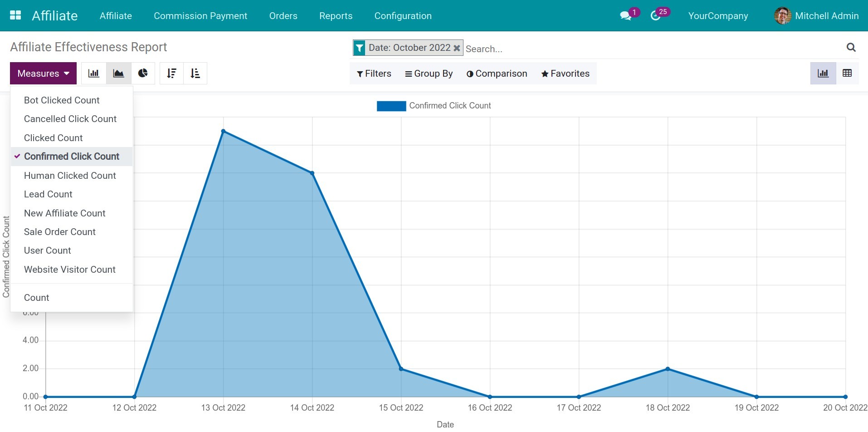Sort data in ascending order
Screen dimensions: 868x432
click(195, 73)
